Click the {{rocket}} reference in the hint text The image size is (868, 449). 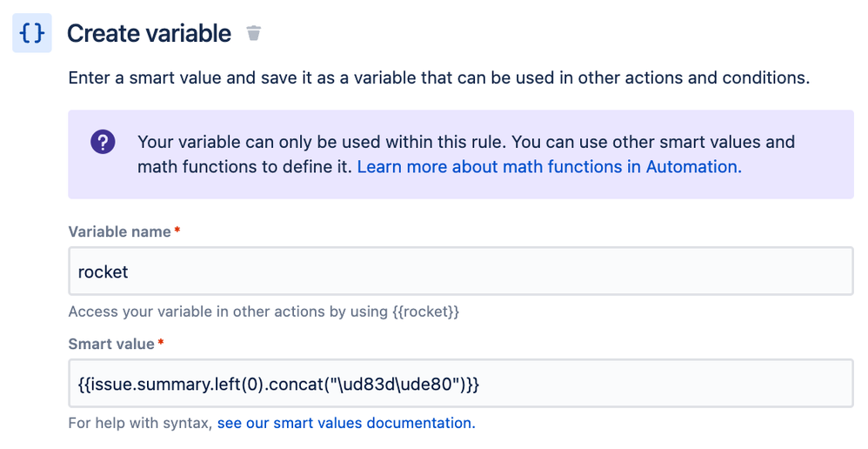425,312
